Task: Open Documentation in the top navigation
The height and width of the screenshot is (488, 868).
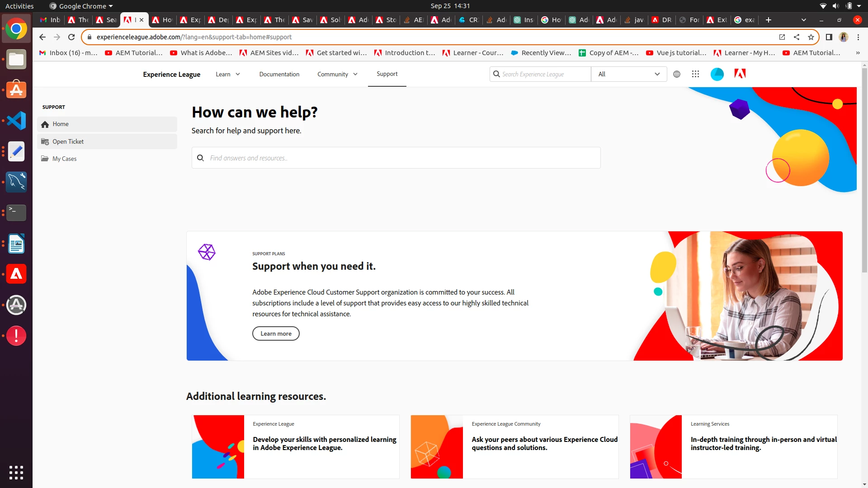Action: pyautogui.click(x=279, y=74)
